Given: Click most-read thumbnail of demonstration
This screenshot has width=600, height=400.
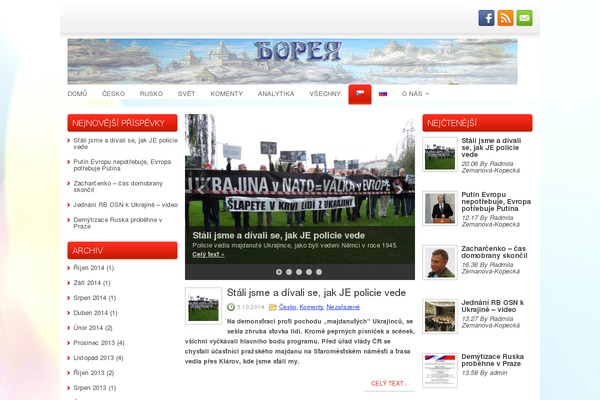Looking at the screenshot, I should [440, 155].
